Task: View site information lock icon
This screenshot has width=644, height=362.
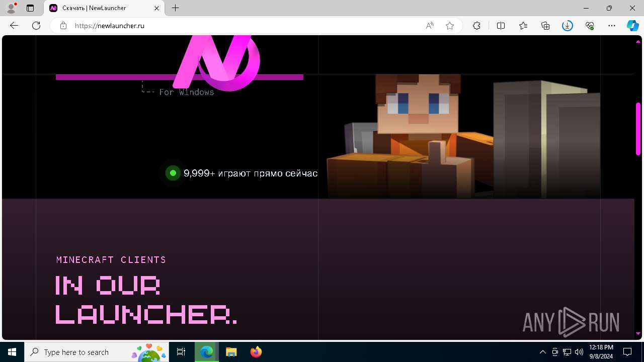Action: pos(63,26)
